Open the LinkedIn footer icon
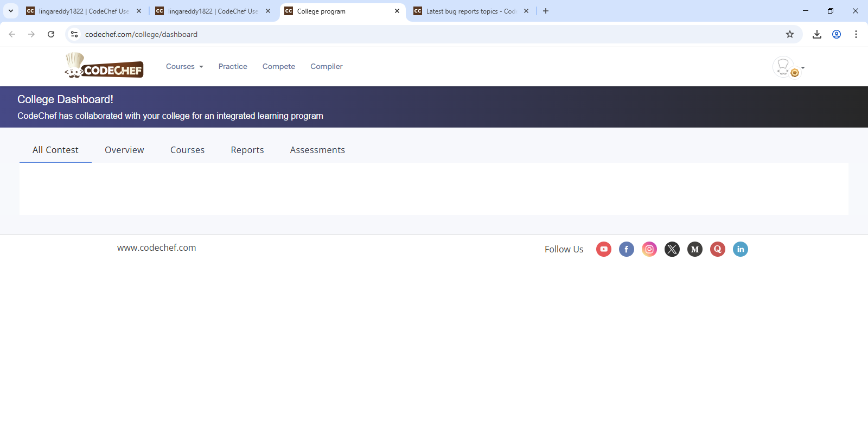Viewport: 868px width, 431px height. click(x=741, y=249)
